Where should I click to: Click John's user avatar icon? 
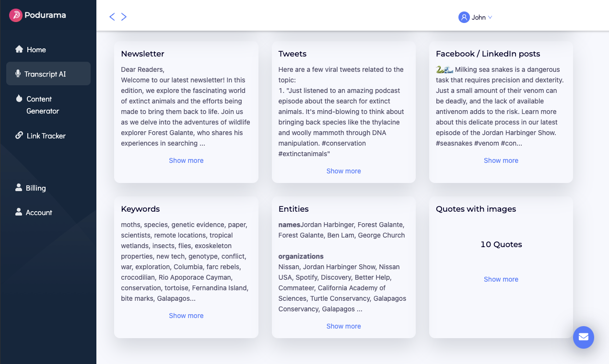(464, 17)
